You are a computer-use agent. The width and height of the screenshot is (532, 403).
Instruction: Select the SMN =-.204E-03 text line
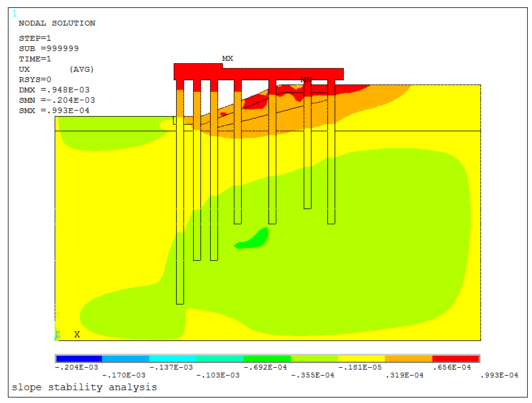click(x=56, y=100)
